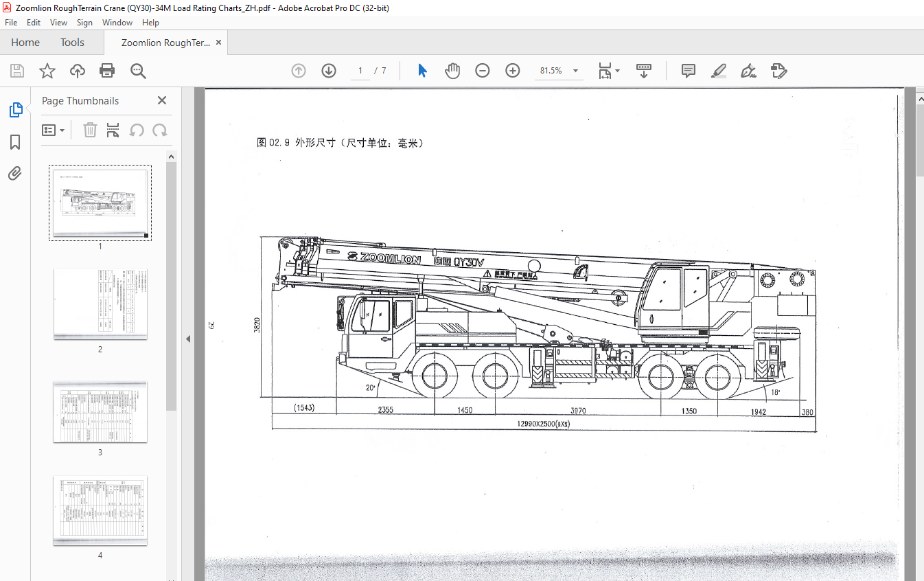Open the File menu
This screenshot has width=924, height=581.
pyautogui.click(x=11, y=23)
